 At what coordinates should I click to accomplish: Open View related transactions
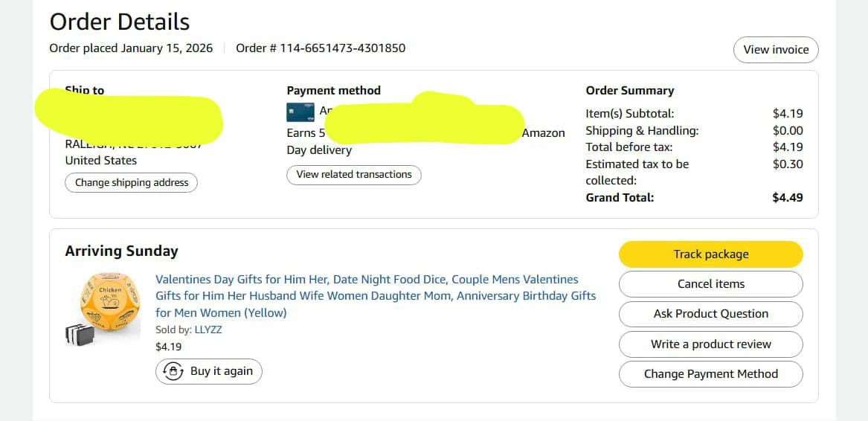[x=354, y=175]
